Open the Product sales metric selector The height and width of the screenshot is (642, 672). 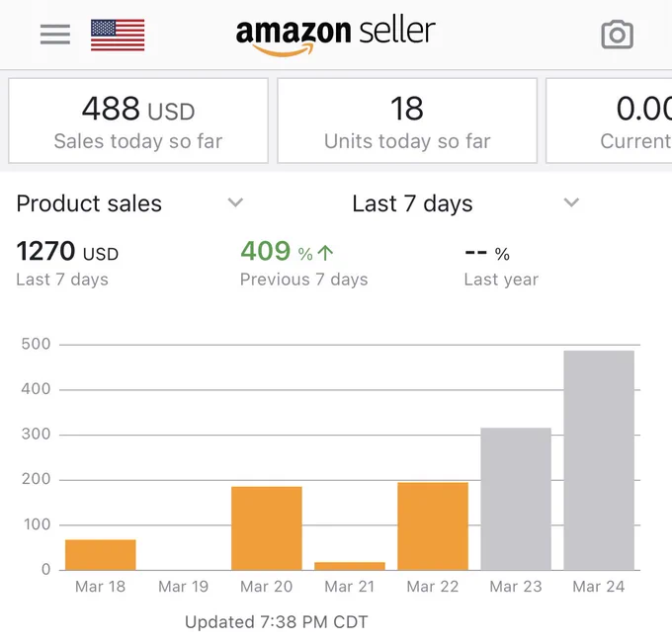tap(129, 203)
